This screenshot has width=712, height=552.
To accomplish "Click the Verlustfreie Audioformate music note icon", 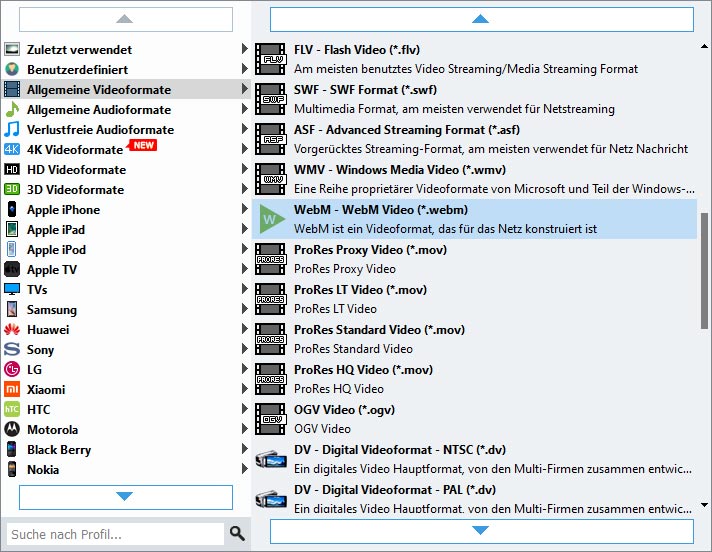I will click(12, 129).
